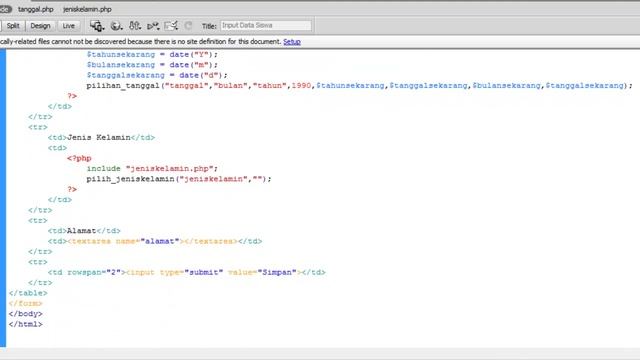The image size is (640, 360).
Task: Click the pilih_jeniskelamin function call line
Action: [x=179, y=179]
